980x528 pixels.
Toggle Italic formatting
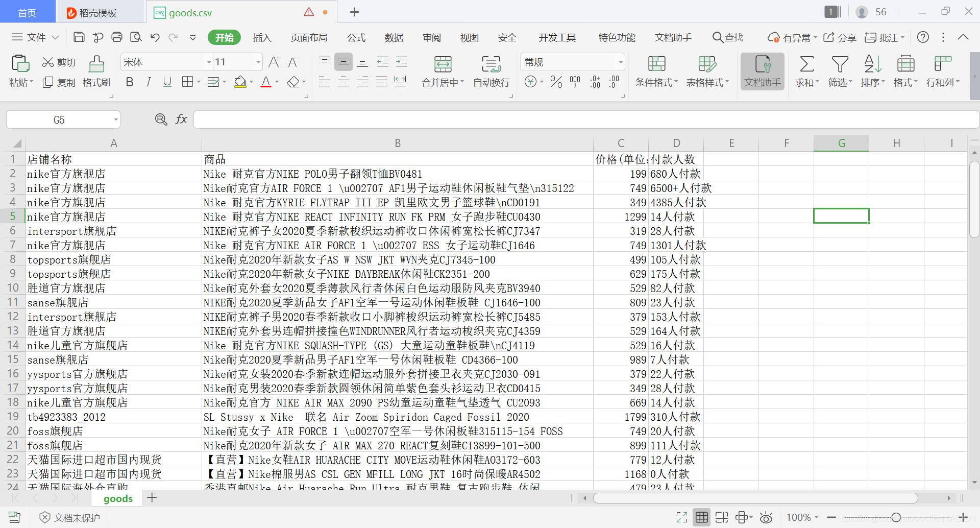tap(149, 82)
